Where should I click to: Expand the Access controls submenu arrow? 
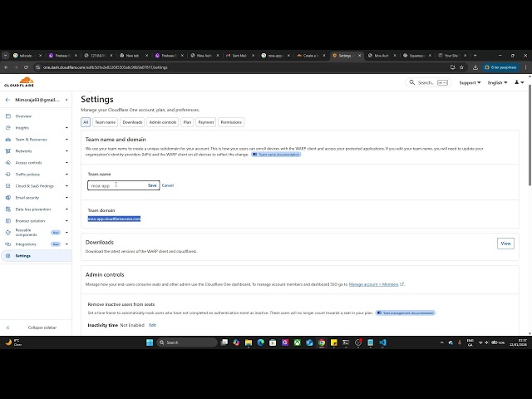coord(66,163)
